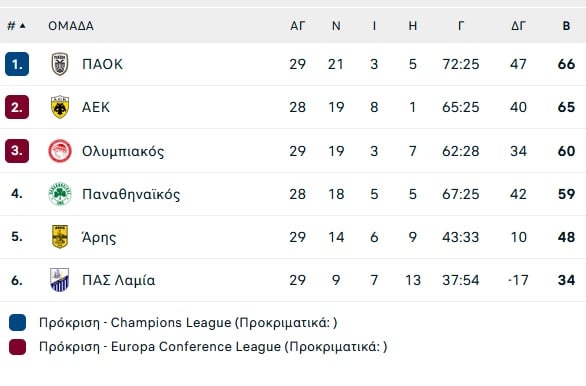This screenshot has width=586, height=386.
Task: Open the ΠΑΣ Λαμία team name link
Action: 118,280
